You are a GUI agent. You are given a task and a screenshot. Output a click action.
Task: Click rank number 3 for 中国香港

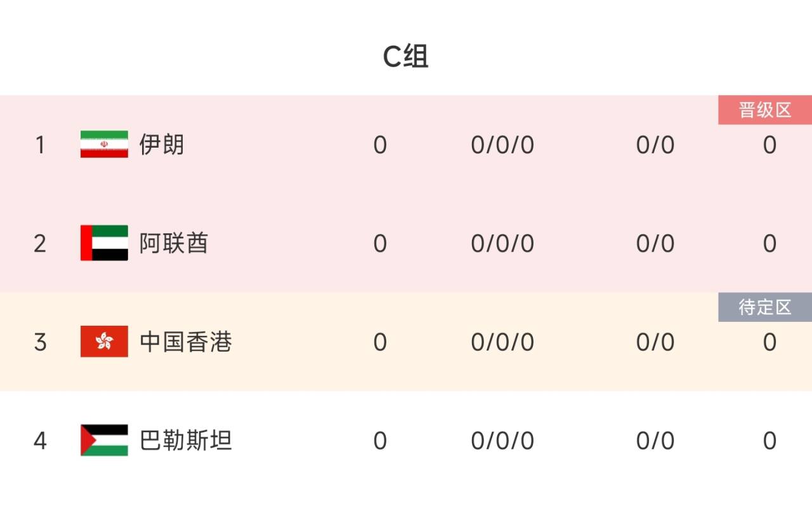[x=40, y=342]
